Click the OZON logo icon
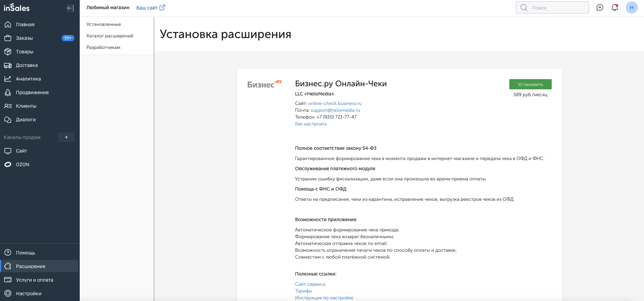The width and height of the screenshot is (644, 301). click(8, 164)
